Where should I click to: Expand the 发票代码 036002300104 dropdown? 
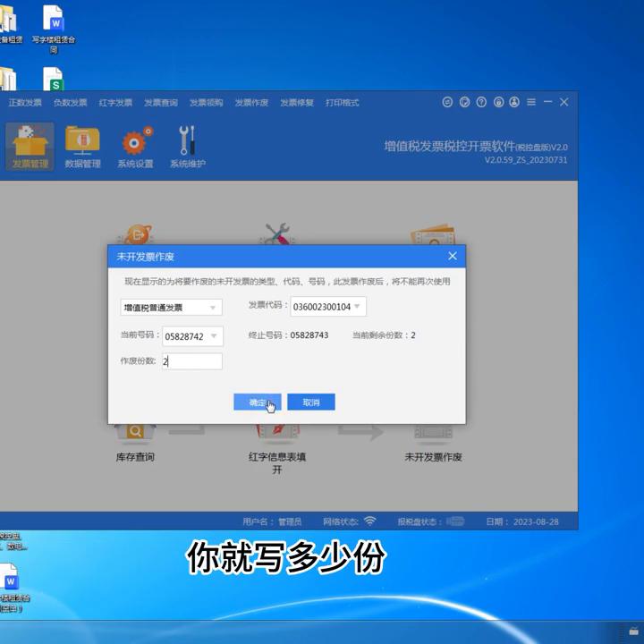point(328,307)
